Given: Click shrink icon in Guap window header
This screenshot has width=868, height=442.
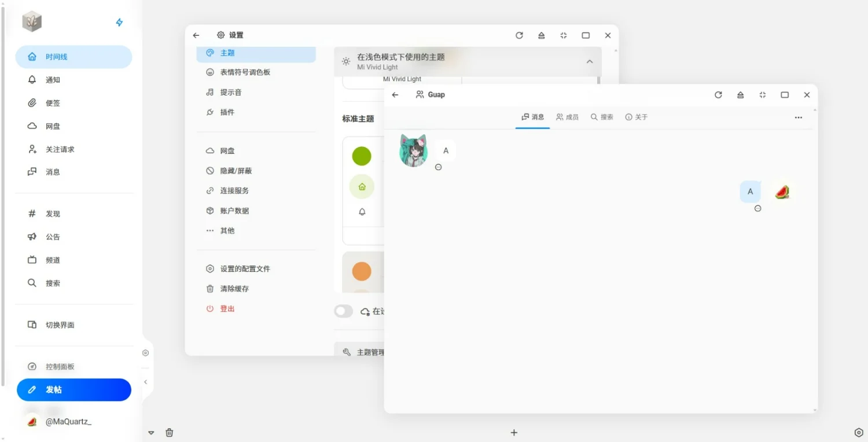Looking at the screenshot, I should [x=763, y=95].
